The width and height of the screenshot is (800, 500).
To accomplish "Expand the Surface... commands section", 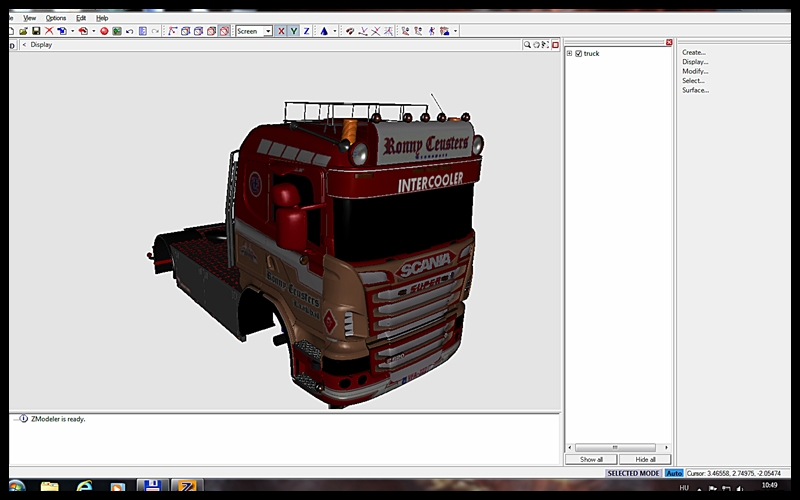I will [x=696, y=90].
